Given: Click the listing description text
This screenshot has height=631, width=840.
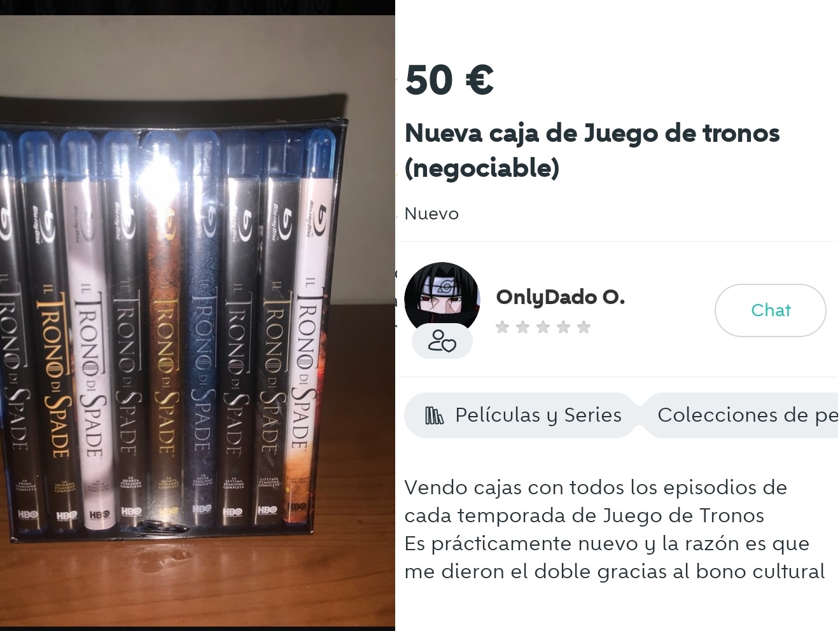Looking at the screenshot, I should pyautogui.click(x=615, y=529).
